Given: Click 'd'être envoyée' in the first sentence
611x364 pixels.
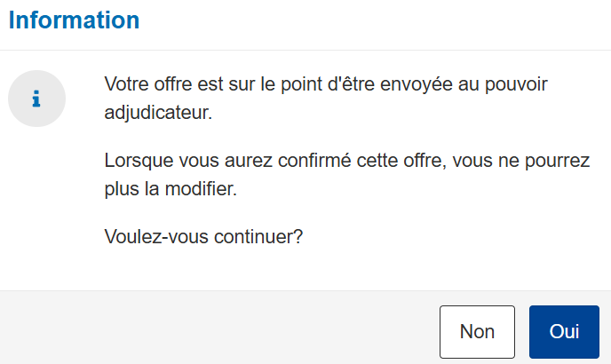Looking at the screenshot, I should (x=390, y=84).
